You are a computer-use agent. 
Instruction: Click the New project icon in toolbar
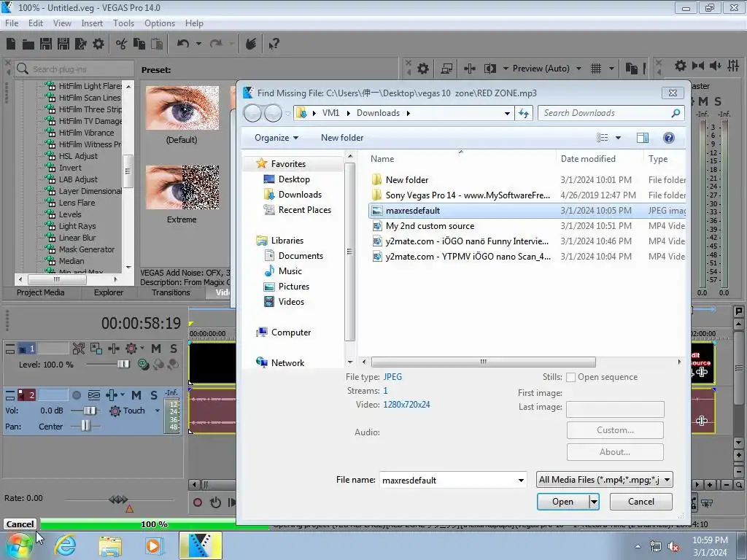coord(11,44)
